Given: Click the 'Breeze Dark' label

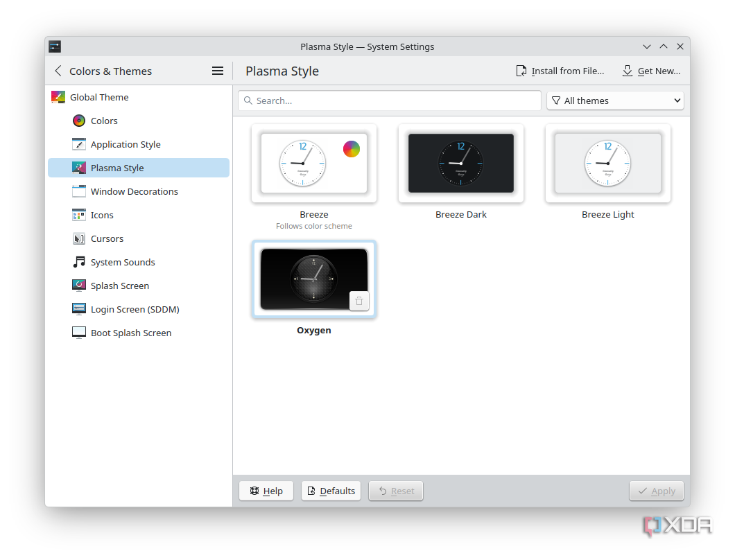Looking at the screenshot, I should [461, 214].
